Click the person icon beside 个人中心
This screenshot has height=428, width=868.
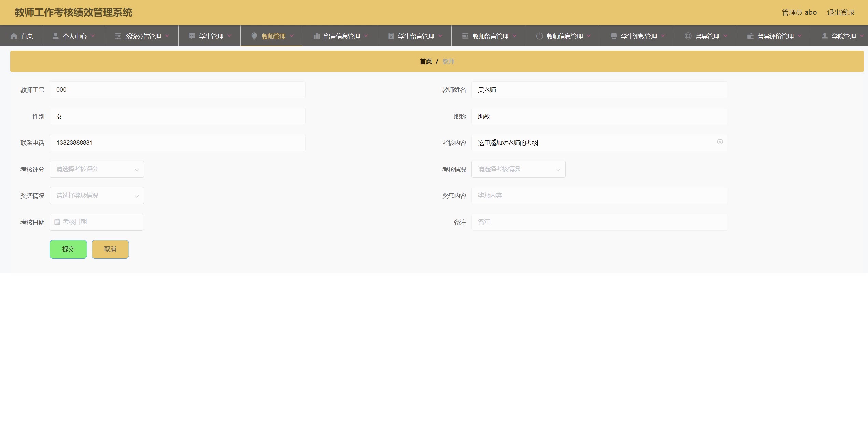[55, 36]
